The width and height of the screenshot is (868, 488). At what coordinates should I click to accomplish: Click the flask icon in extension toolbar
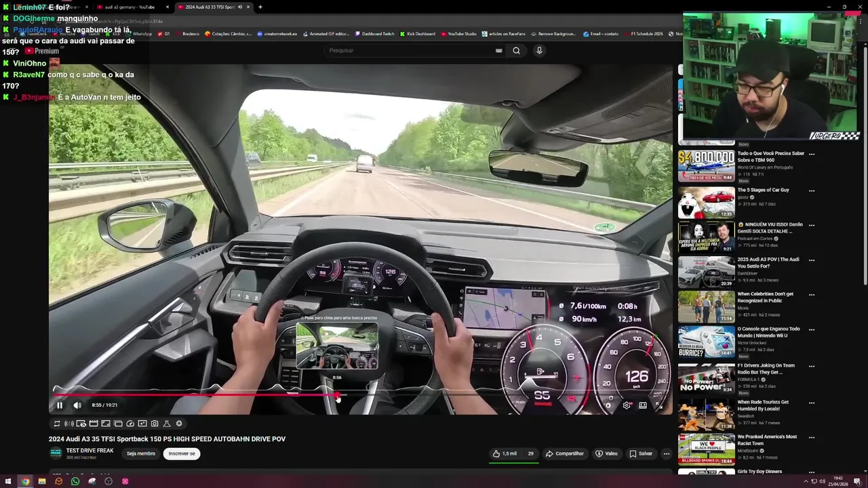[167, 424]
